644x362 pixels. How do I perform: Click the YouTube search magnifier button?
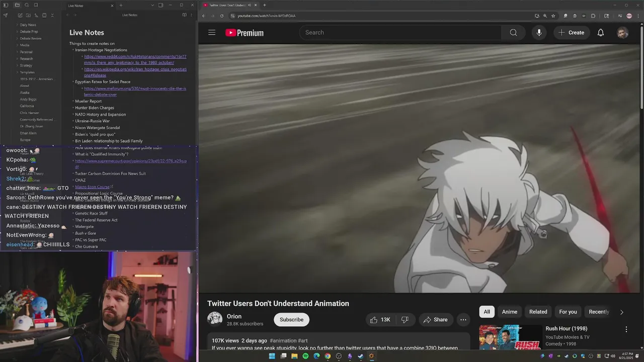[x=513, y=33]
